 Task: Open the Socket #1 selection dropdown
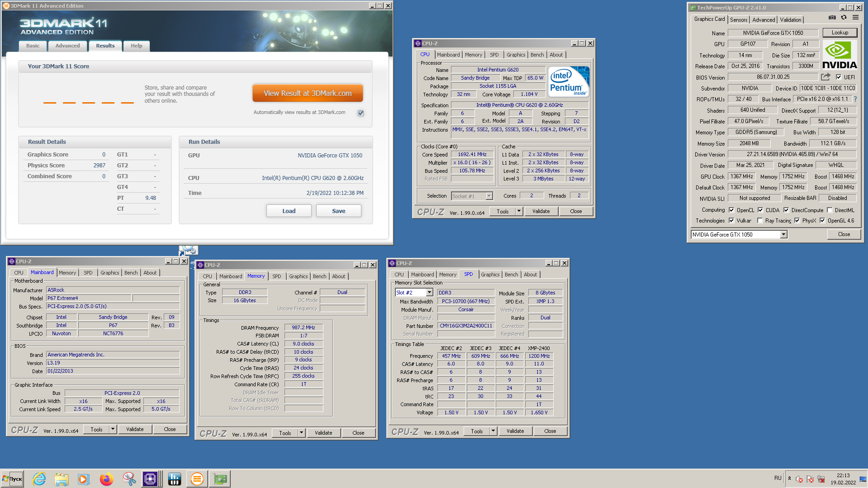click(489, 196)
